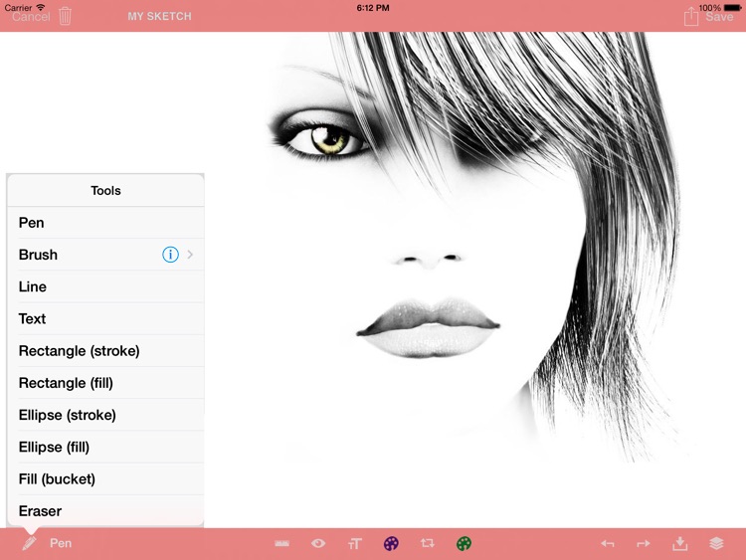Tap the Save button
Screen dimensions: 746x560
tap(719, 17)
